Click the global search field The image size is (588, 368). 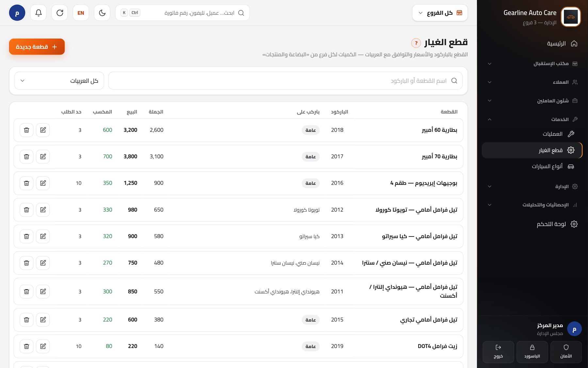coord(183,13)
